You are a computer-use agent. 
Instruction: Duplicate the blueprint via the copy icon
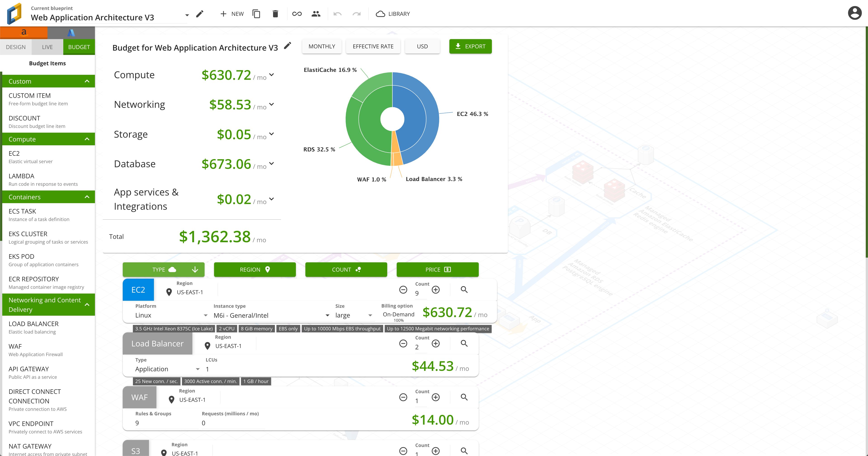click(x=256, y=14)
